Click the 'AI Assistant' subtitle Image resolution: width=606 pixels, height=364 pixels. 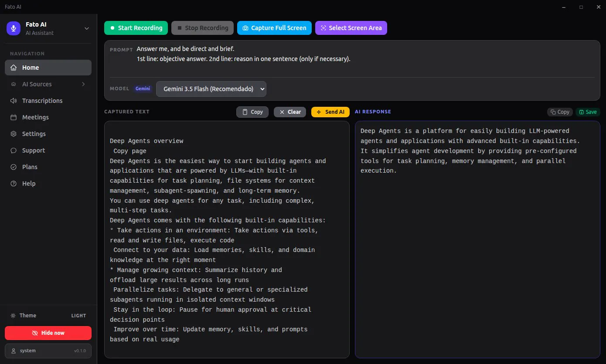(40, 33)
